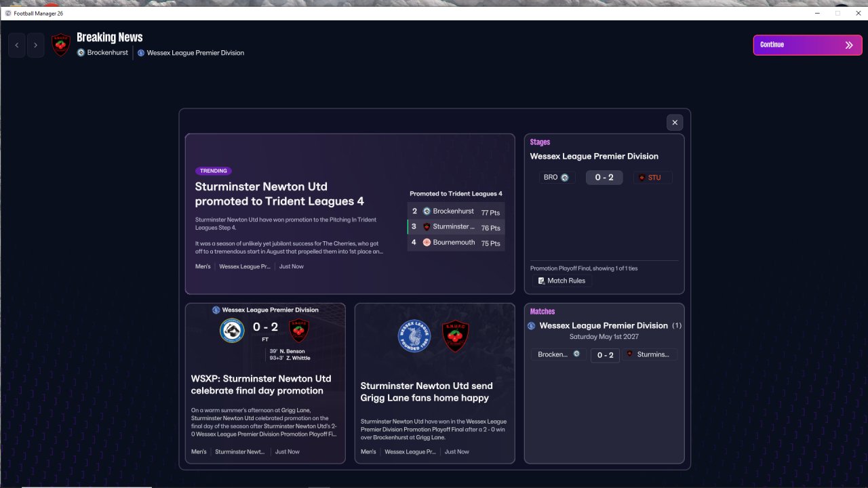Click Wessex League Pr... tag on Grigg Lane article
The height and width of the screenshot is (488, 868).
(410, 451)
